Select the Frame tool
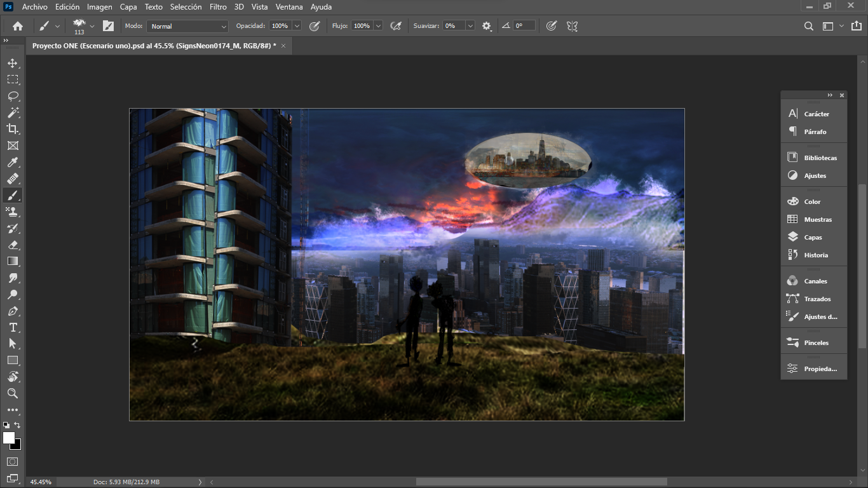The height and width of the screenshot is (488, 868). [13, 146]
